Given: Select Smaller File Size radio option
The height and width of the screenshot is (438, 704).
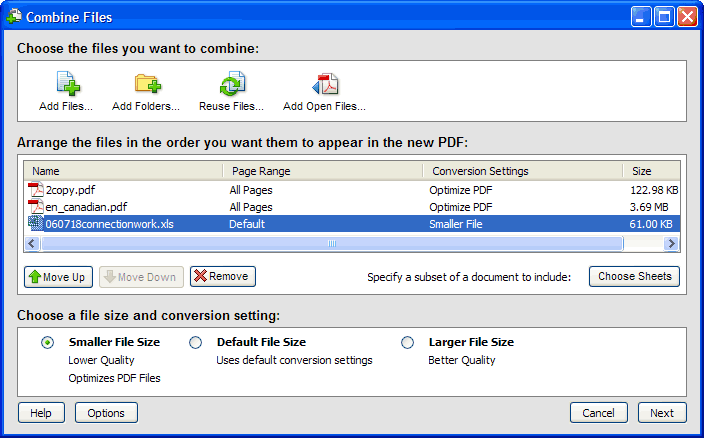Looking at the screenshot, I should (x=48, y=342).
